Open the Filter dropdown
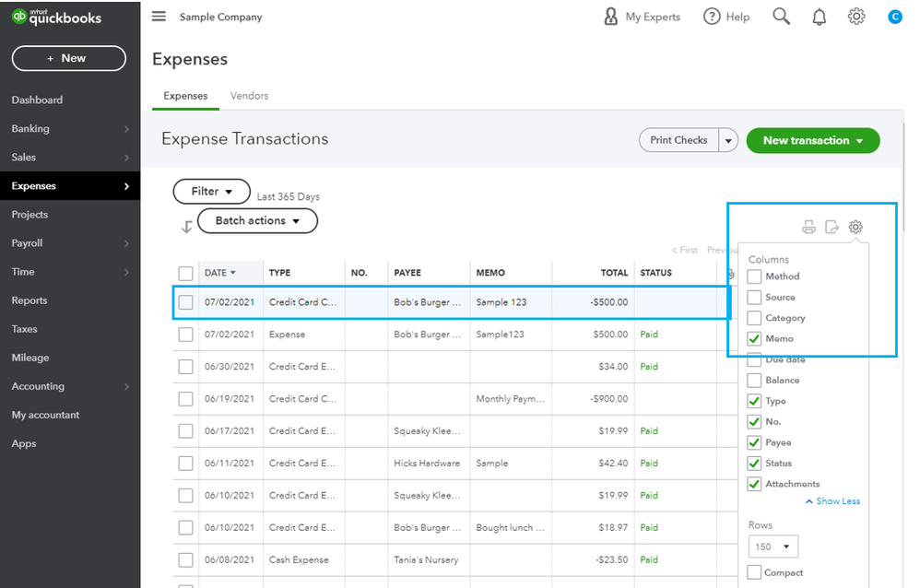This screenshot has width=920, height=588. click(x=211, y=192)
